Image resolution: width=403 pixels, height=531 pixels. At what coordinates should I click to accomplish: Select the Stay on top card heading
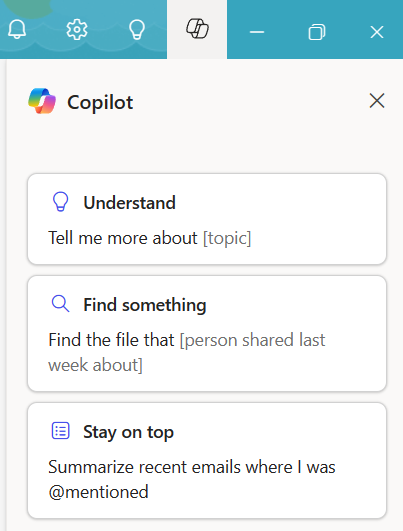pyautogui.click(x=128, y=432)
